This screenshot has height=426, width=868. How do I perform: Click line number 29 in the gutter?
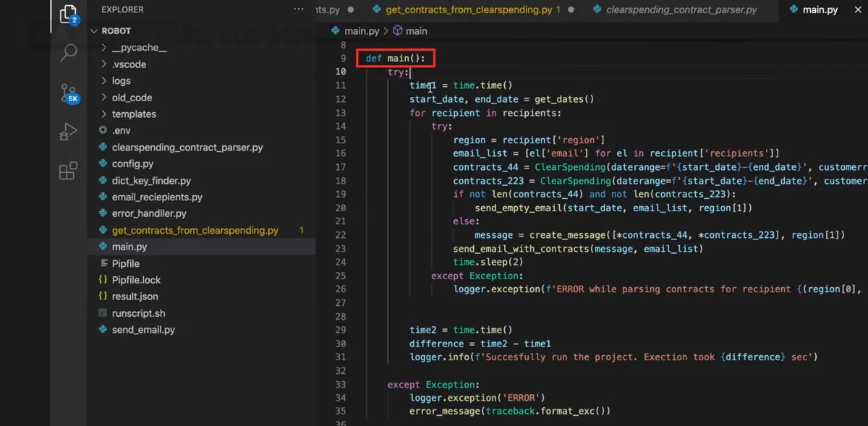pos(341,330)
